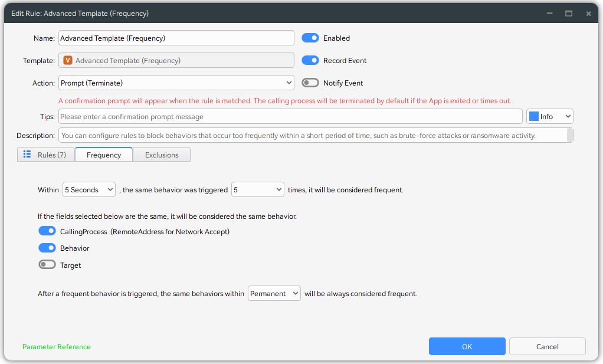
Task: Toggle the CallingProcess field switch
Action: click(x=47, y=232)
